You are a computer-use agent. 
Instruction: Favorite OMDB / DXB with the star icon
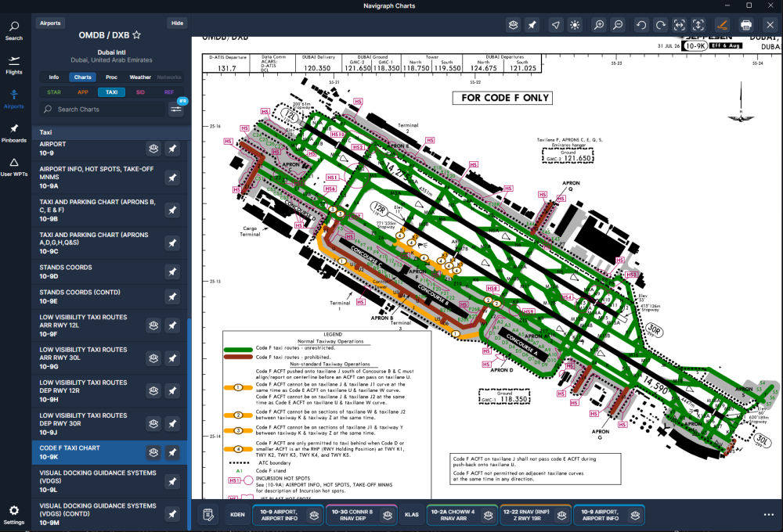tap(136, 35)
